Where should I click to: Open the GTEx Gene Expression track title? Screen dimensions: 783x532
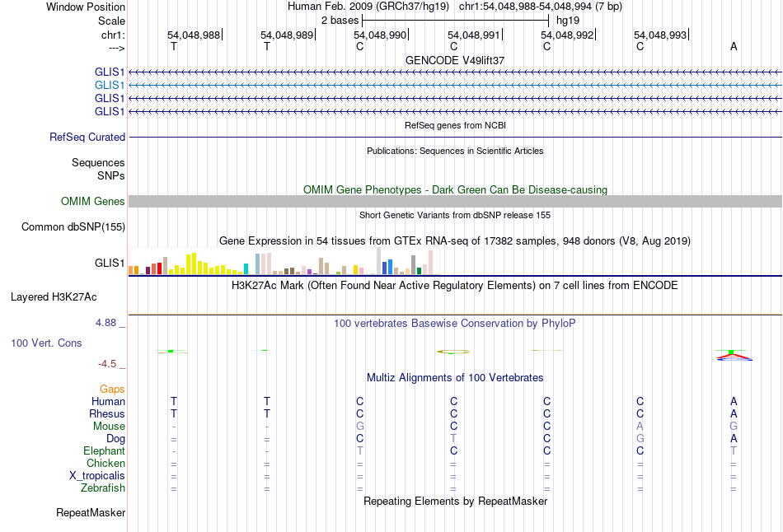coord(455,241)
